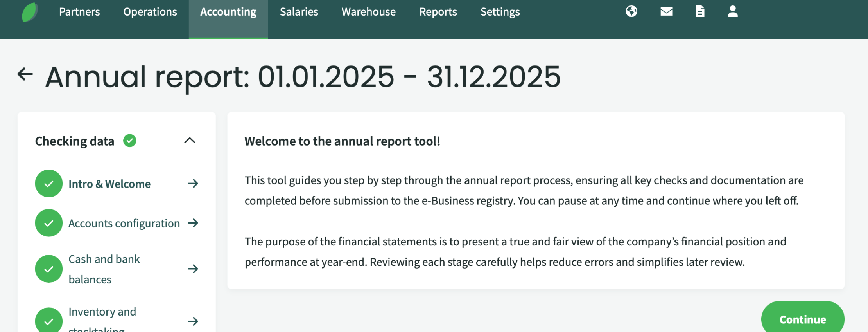
Task: Click the green check next to Checking data
Action: 130,141
